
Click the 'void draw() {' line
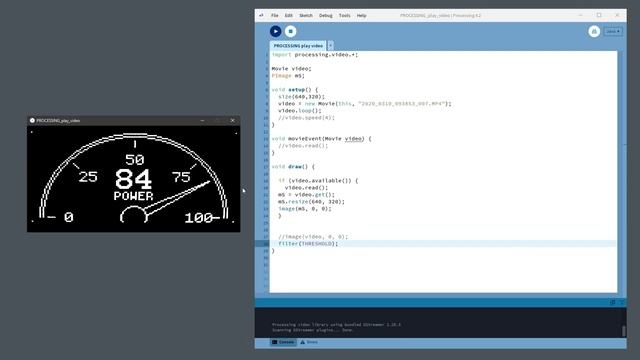[293, 167]
